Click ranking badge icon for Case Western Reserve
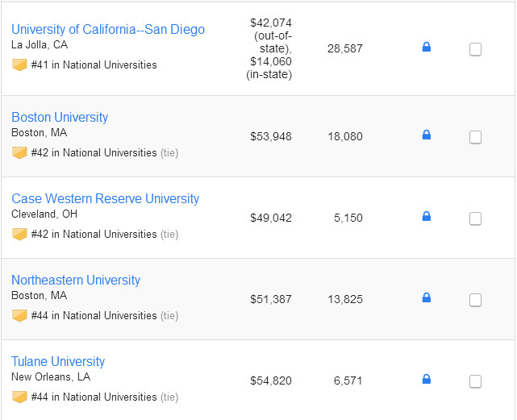517x420 pixels. click(20, 234)
